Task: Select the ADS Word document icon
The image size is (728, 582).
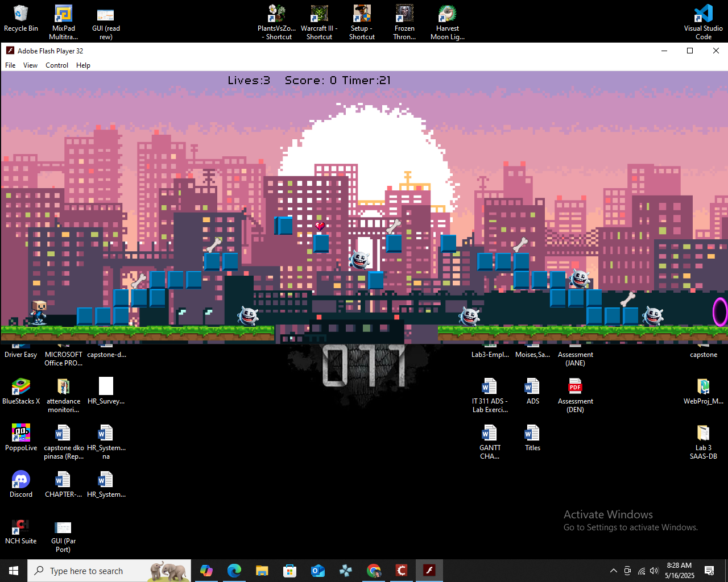Action: pos(532,391)
